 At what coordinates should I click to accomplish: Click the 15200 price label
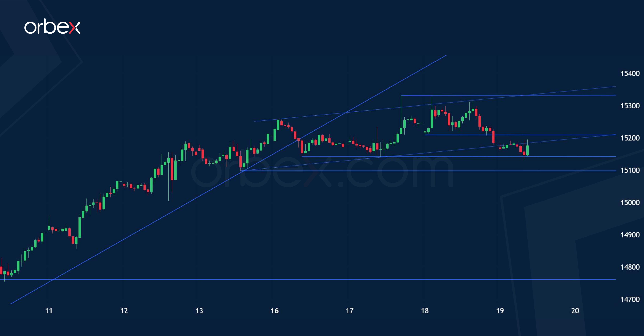point(630,138)
